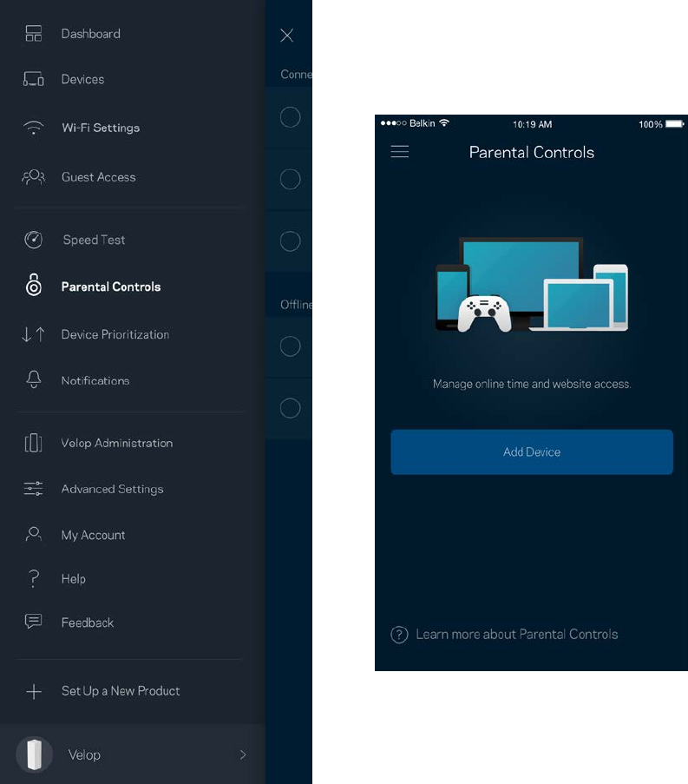Click the Feedback speech bubble icon
Image resolution: width=688 pixels, height=784 pixels.
pyautogui.click(x=34, y=622)
